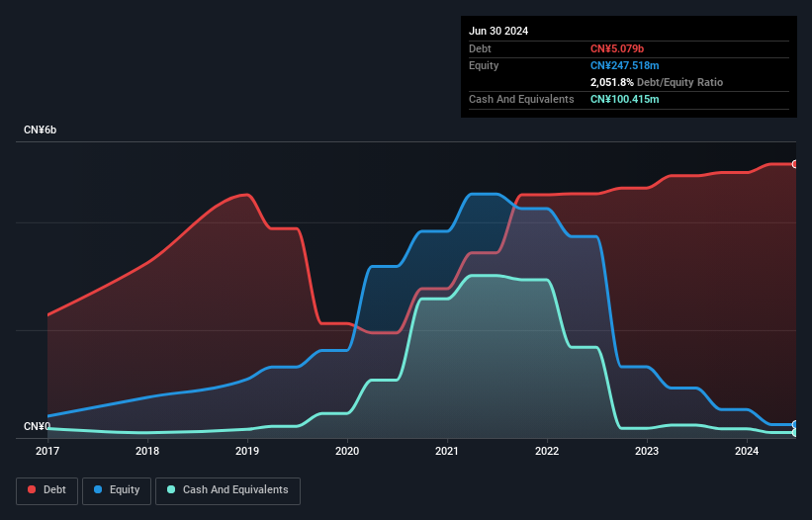Click the Jun 30 2024 tooltip date

pos(498,31)
